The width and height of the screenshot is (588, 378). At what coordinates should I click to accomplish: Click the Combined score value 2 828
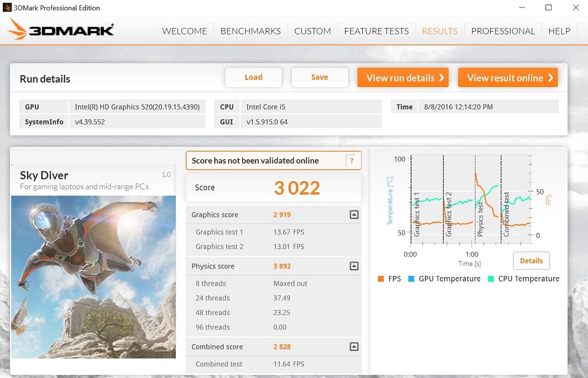point(282,347)
